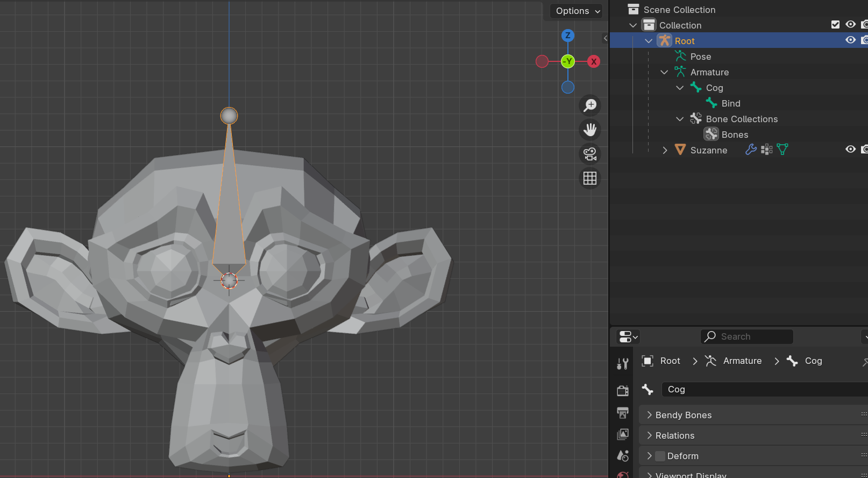Collapse the Root tree row

click(x=649, y=41)
